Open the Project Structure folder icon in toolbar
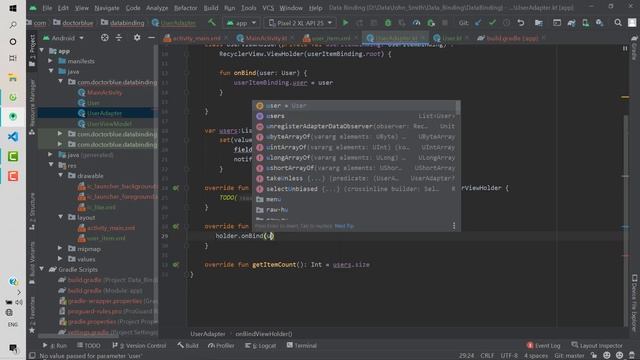The width and height of the screenshot is (640, 360). pyautogui.click(x=539, y=23)
